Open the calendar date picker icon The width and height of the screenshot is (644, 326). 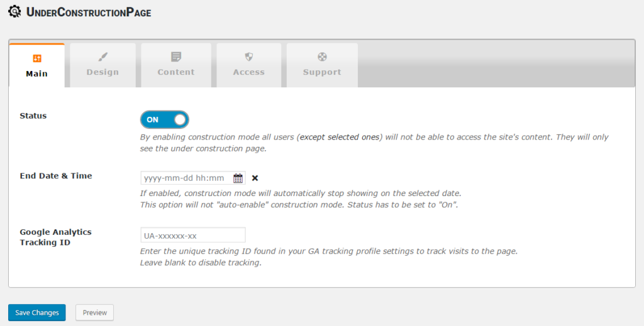click(238, 178)
